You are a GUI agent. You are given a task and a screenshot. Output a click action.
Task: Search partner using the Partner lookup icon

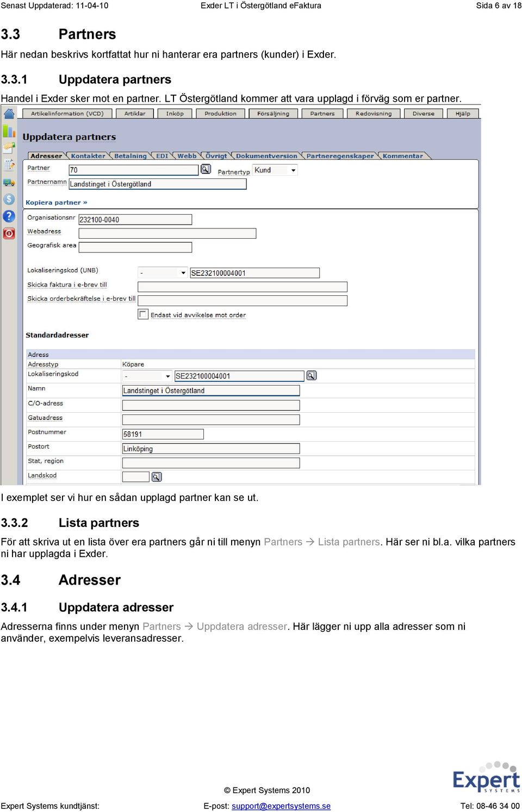point(206,169)
